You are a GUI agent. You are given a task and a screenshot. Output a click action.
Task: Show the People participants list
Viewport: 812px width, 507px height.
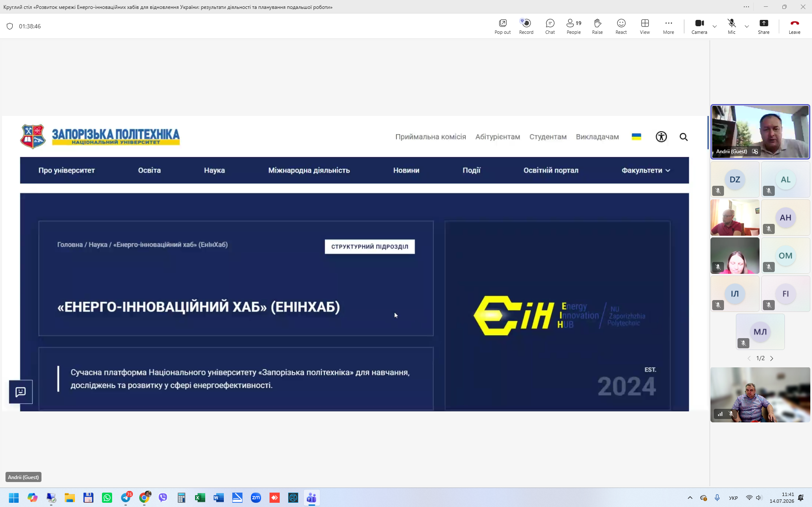tap(573, 26)
